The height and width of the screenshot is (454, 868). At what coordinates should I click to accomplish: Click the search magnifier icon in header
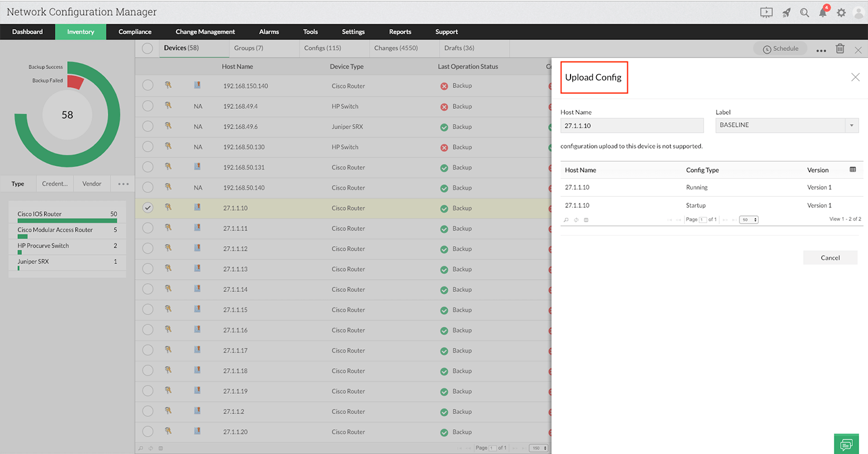coord(804,12)
